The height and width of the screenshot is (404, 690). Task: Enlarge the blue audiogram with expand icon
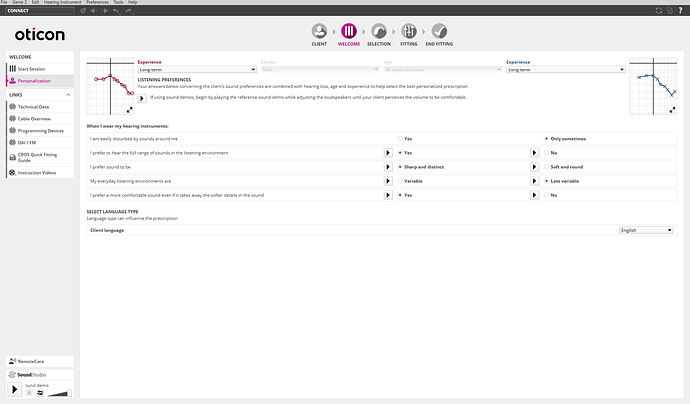672,110
